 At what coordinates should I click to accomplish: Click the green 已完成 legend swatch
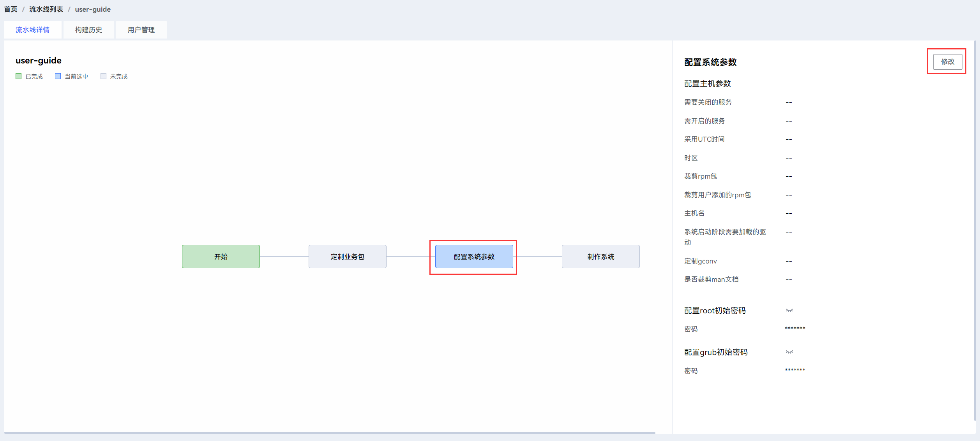(18, 76)
